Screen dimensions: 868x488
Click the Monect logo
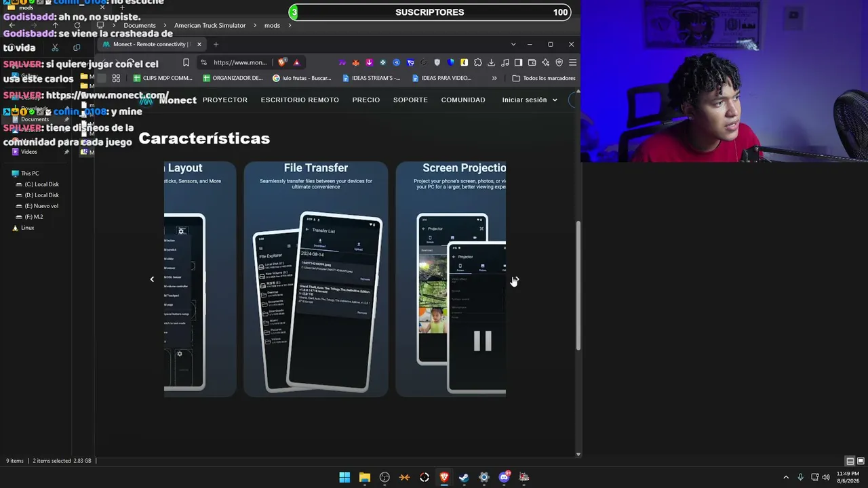pos(168,100)
